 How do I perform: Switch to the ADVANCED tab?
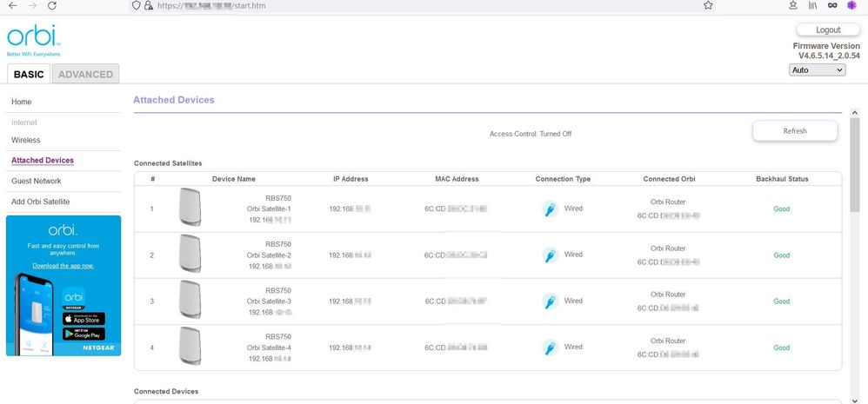(x=86, y=74)
